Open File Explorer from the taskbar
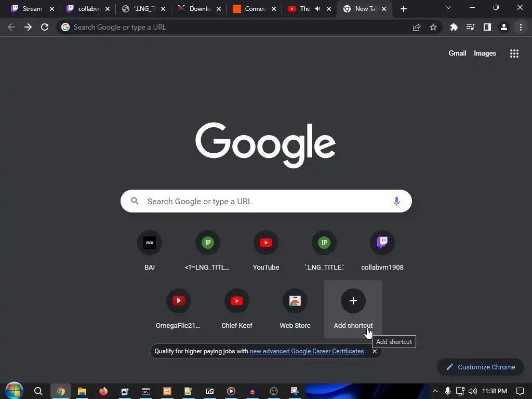This screenshot has width=532, height=399. click(x=82, y=391)
